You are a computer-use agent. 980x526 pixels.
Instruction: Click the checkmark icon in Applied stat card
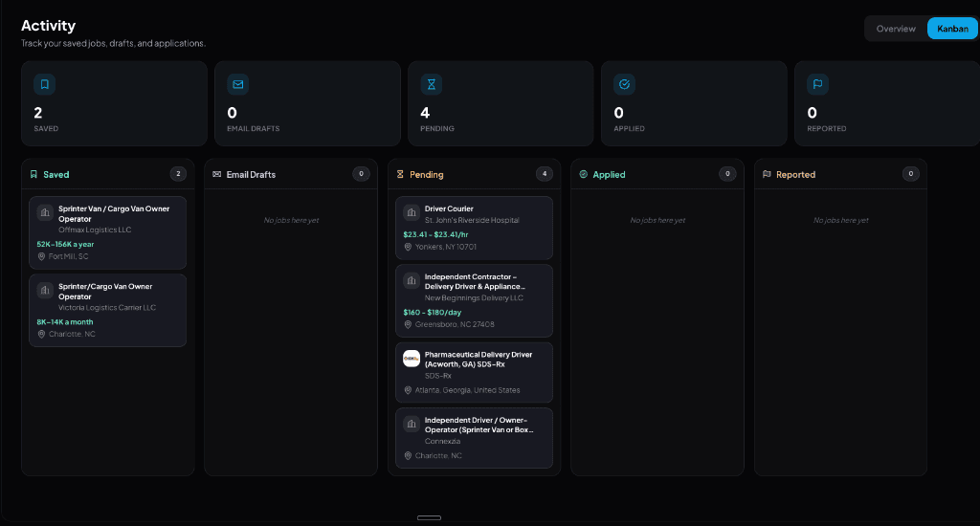click(624, 84)
